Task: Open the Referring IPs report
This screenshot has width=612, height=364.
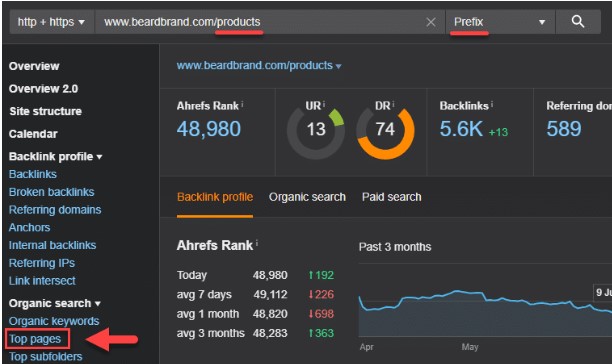Action: click(42, 263)
